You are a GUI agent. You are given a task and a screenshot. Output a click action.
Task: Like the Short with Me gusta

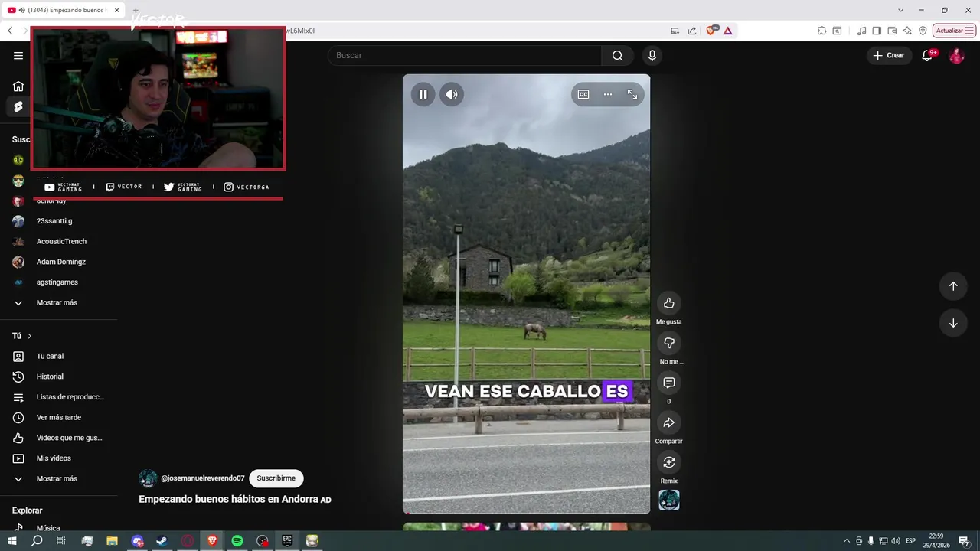[668, 303]
